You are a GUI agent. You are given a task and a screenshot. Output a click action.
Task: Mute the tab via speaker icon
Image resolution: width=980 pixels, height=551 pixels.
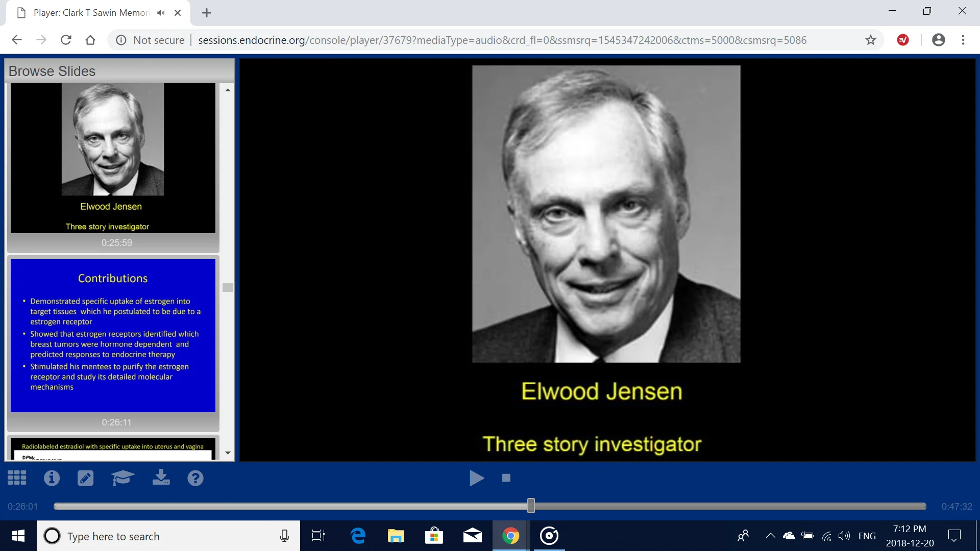point(161,13)
